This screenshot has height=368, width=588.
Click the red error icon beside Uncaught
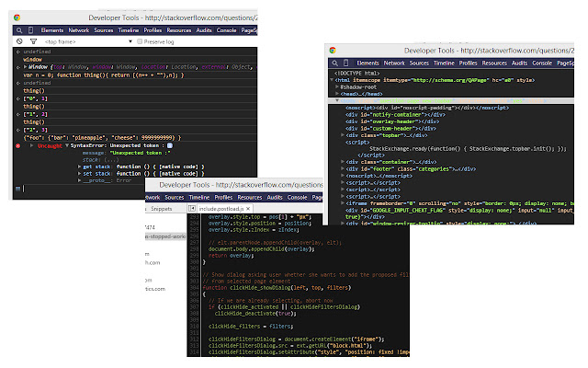pos(18,145)
